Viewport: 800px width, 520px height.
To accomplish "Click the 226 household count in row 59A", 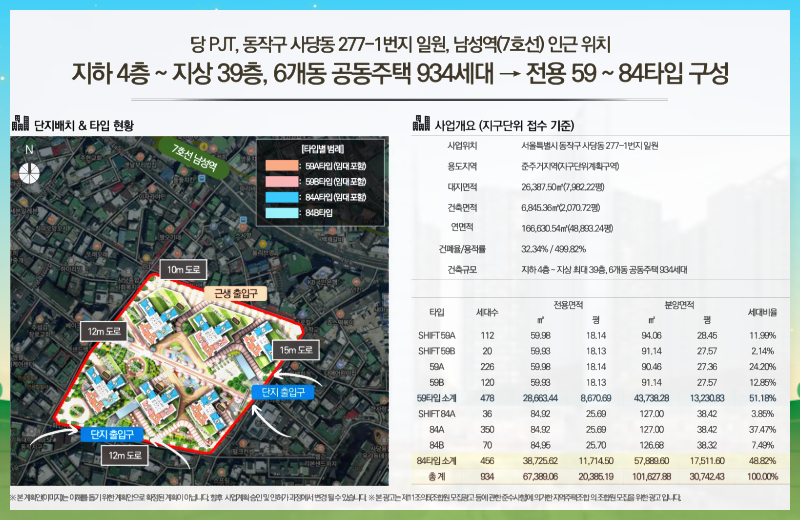I will pos(487,367).
